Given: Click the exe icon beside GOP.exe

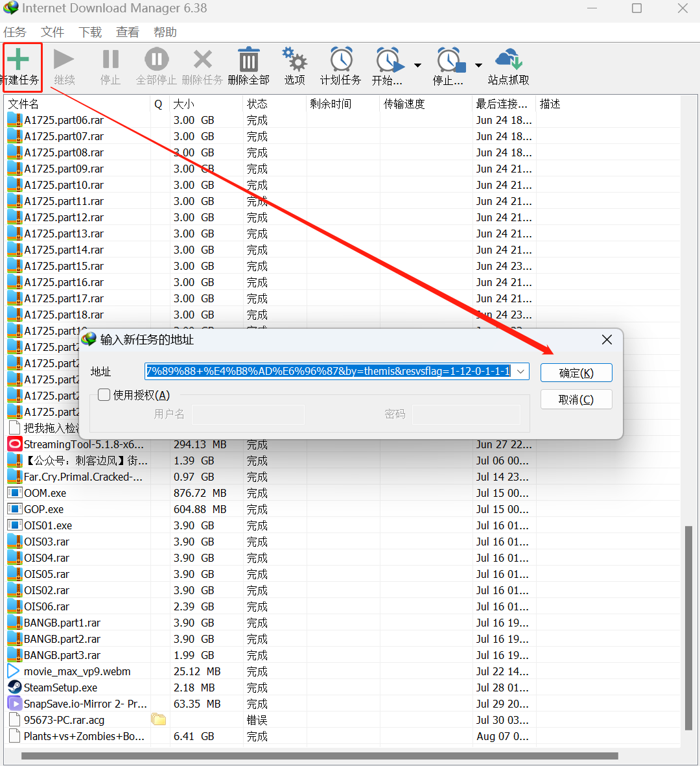Looking at the screenshot, I should coord(15,509).
